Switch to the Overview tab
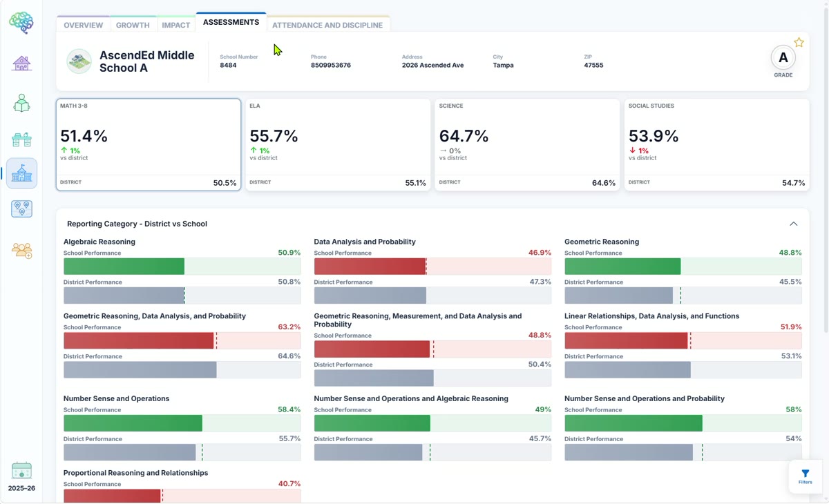 (84, 25)
